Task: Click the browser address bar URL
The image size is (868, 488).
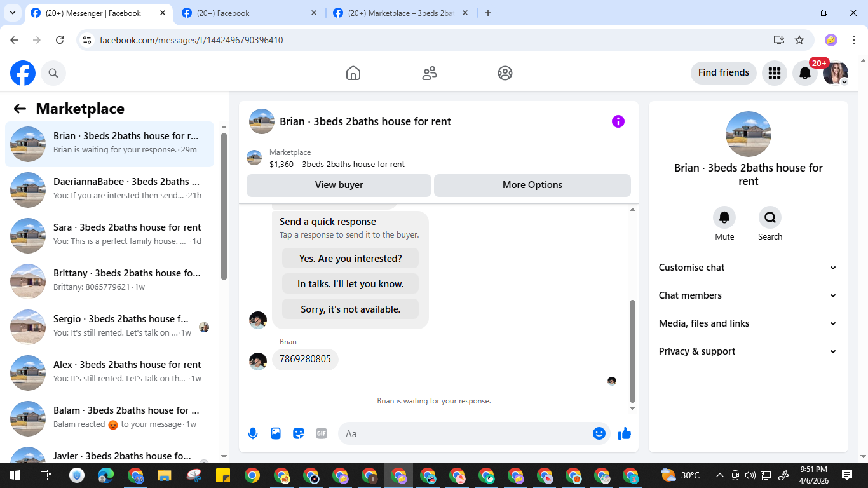Action: 191,40
